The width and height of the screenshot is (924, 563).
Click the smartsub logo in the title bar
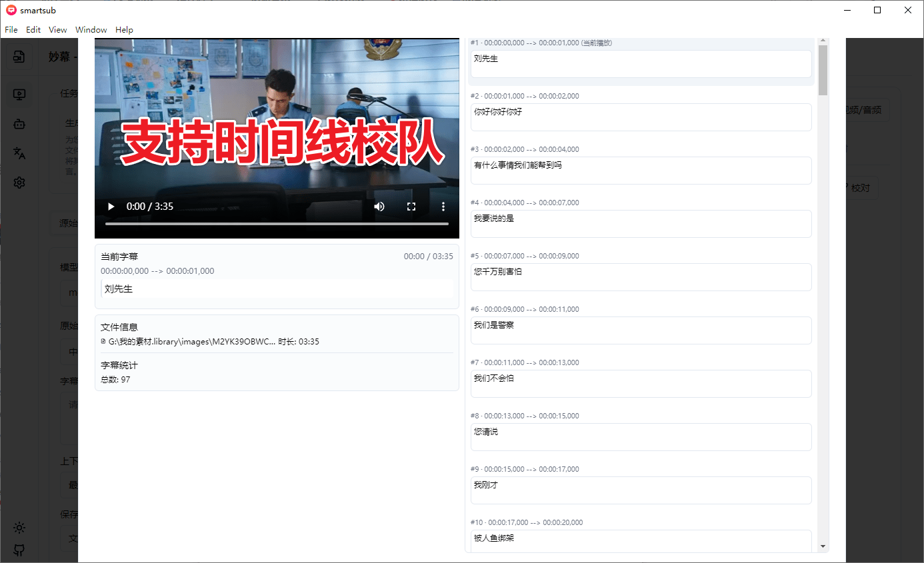click(x=10, y=10)
